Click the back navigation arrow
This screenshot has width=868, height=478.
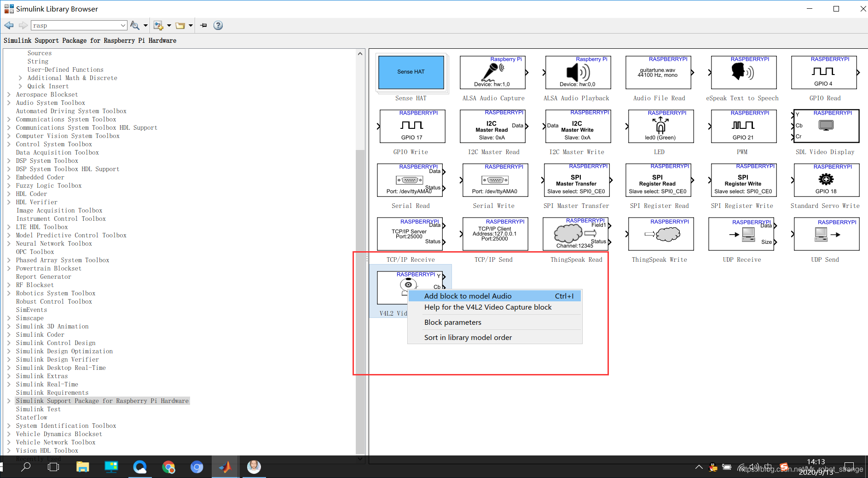pyautogui.click(x=9, y=25)
